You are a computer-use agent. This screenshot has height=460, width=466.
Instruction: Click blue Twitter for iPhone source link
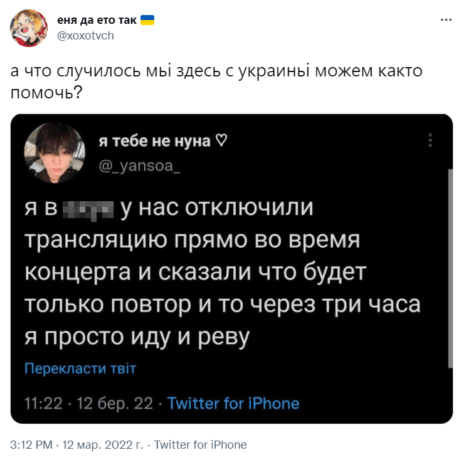233,403
